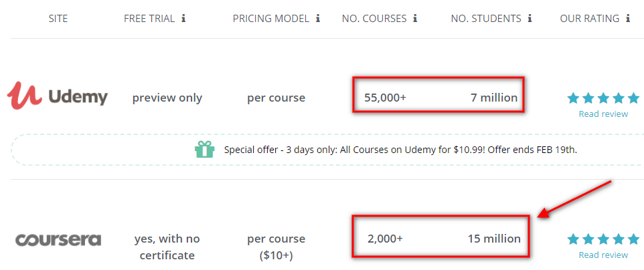Click the Coursera logo

[x=58, y=239]
